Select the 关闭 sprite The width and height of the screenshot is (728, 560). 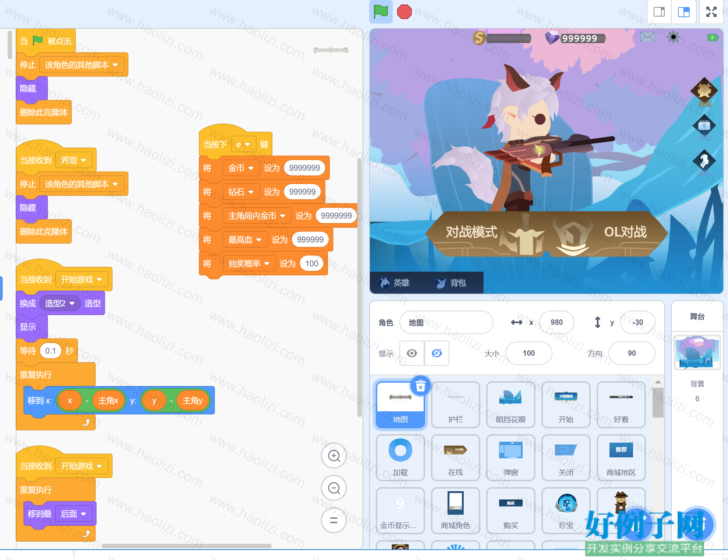(566, 457)
